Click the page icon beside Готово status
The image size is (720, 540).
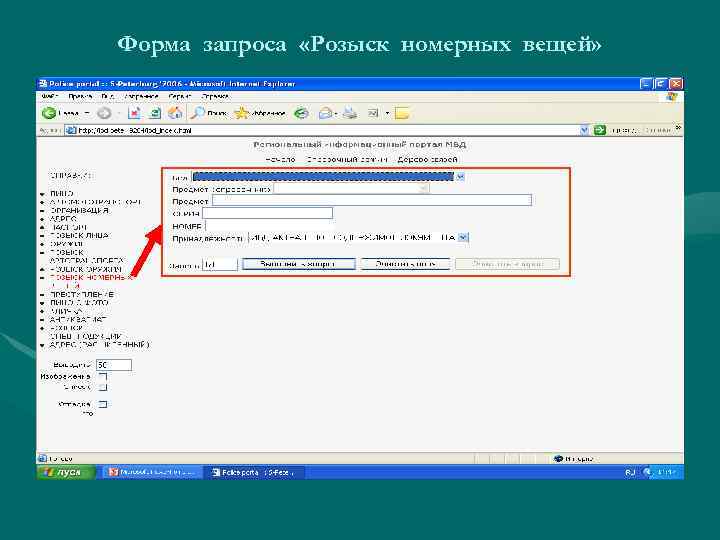42,458
